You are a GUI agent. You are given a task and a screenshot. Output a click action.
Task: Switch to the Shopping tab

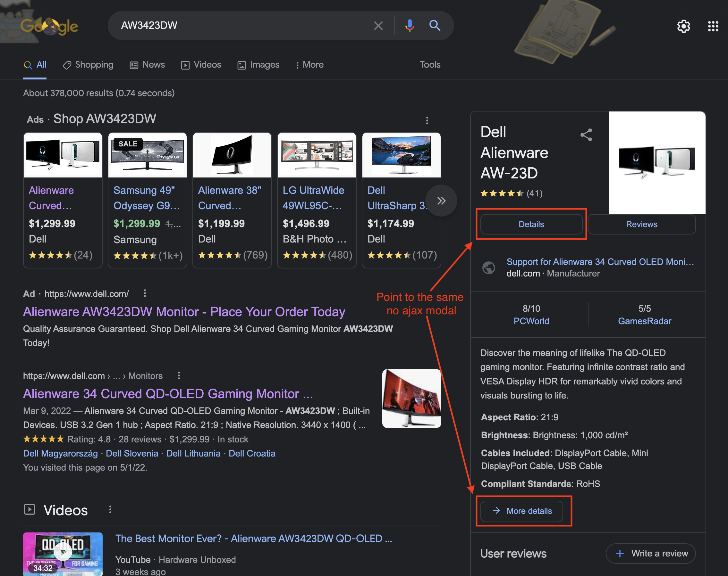pyautogui.click(x=88, y=65)
